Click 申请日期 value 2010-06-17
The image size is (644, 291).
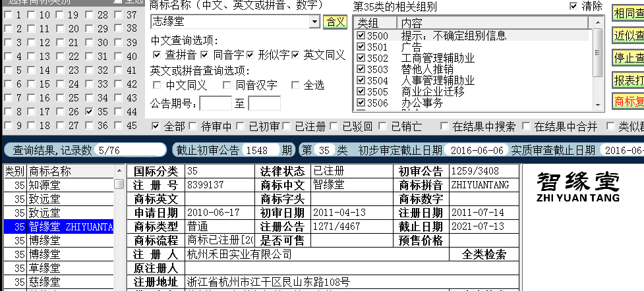click(x=213, y=213)
